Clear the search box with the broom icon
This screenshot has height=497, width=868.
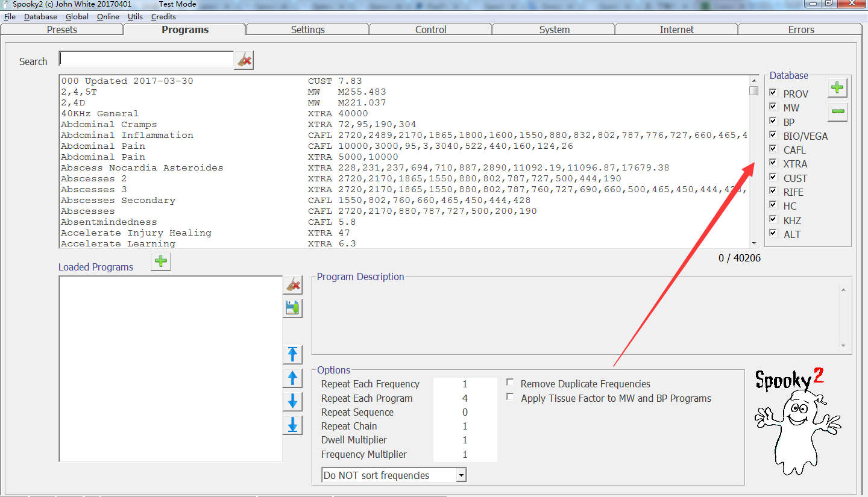tap(244, 60)
